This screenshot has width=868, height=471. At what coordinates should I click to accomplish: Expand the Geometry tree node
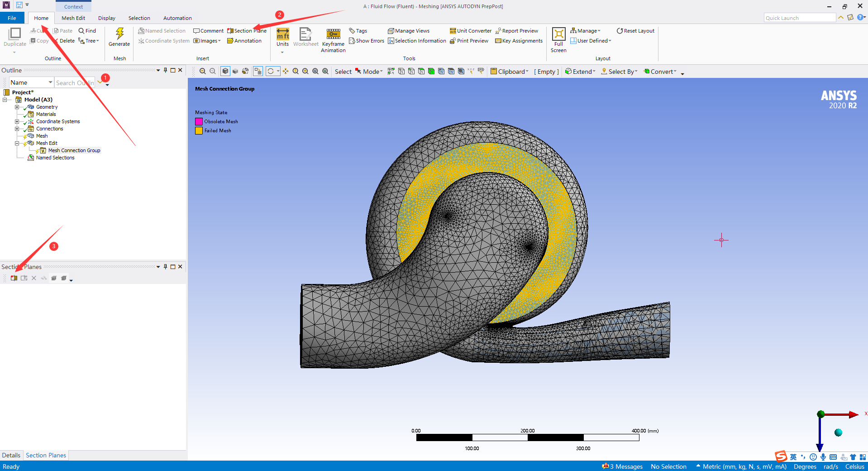pyautogui.click(x=18, y=107)
